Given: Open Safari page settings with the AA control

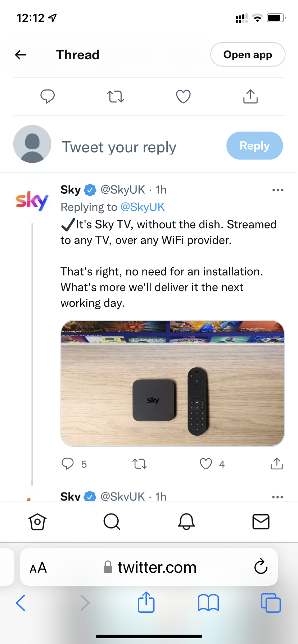Looking at the screenshot, I should [38, 567].
